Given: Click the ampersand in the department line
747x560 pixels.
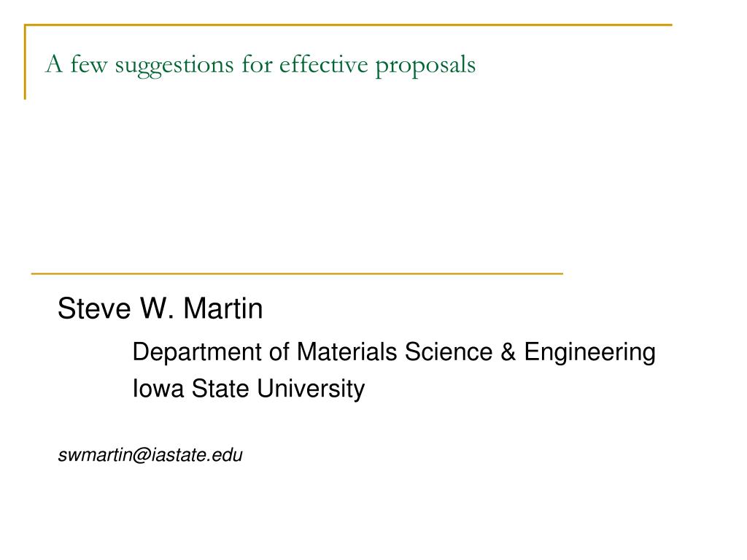Looking at the screenshot, I should click(508, 352).
